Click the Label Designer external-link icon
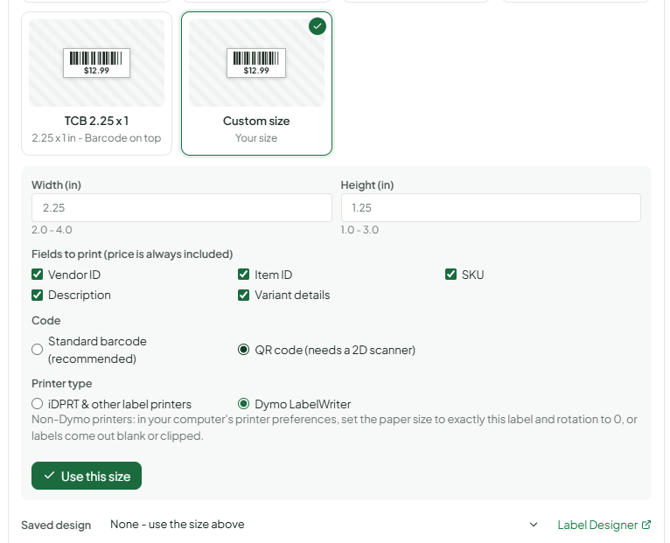The height and width of the screenshot is (543, 670). click(x=646, y=524)
